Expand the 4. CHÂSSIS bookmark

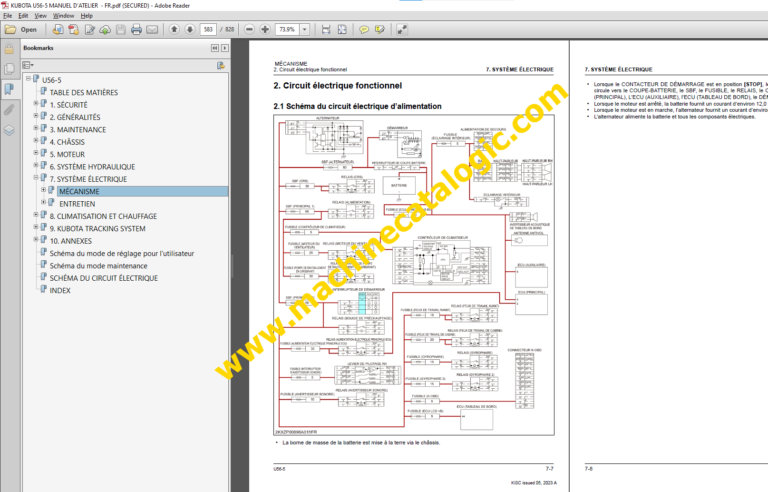click(x=36, y=141)
